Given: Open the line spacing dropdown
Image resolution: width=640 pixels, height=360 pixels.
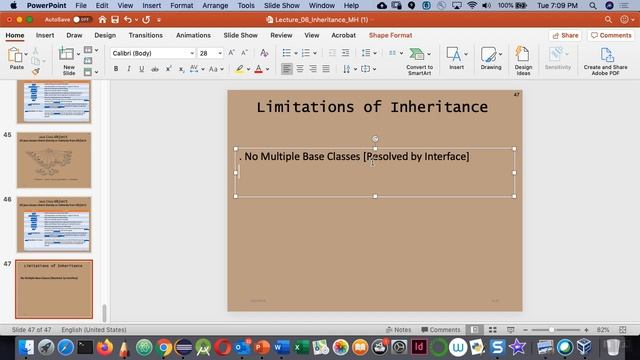Looking at the screenshot, I should (375, 53).
